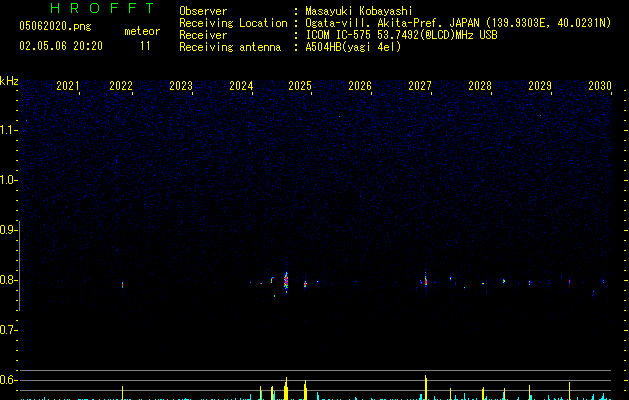Click the meteor label
Image resolution: width=629 pixels, height=400 pixels.
(x=142, y=31)
